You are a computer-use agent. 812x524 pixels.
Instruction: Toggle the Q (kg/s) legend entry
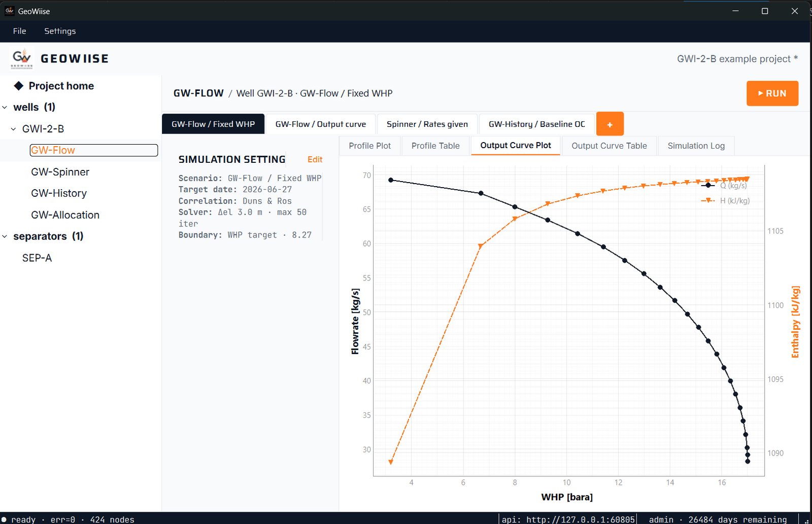pos(724,186)
